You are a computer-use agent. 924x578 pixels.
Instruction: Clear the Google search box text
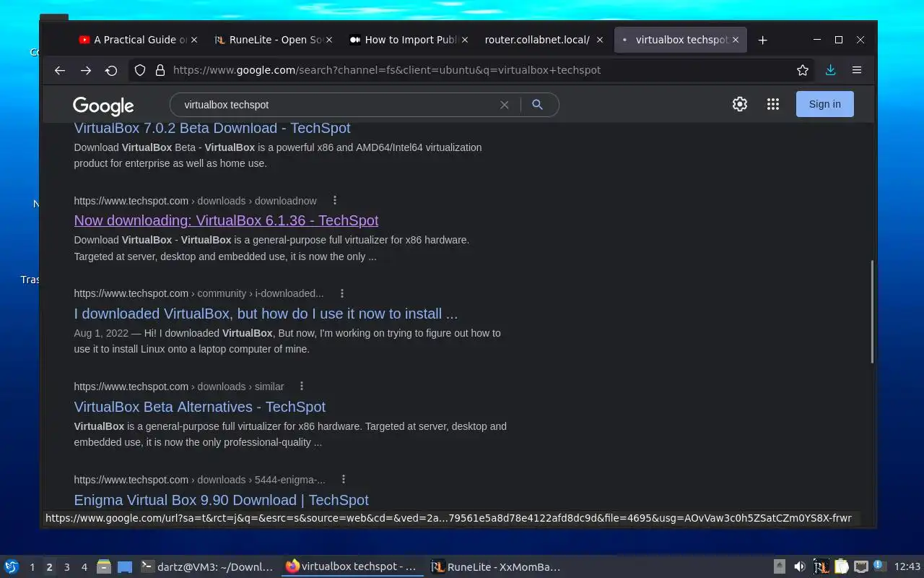point(505,105)
